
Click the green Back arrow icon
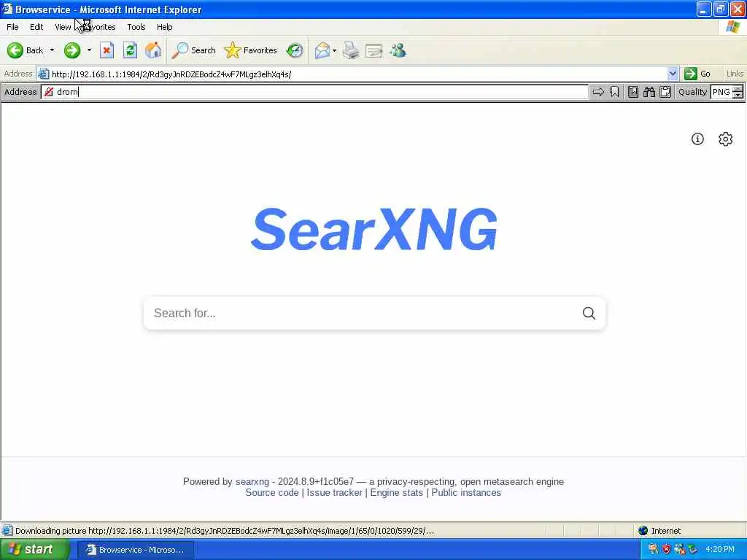(x=15, y=50)
